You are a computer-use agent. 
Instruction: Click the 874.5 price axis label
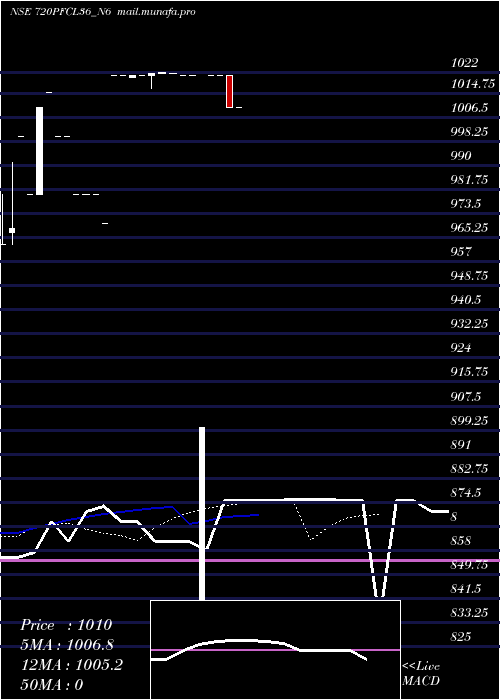(x=466, y=492)
